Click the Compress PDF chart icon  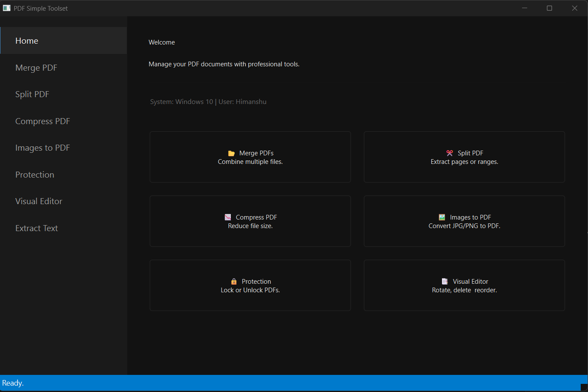228,217
